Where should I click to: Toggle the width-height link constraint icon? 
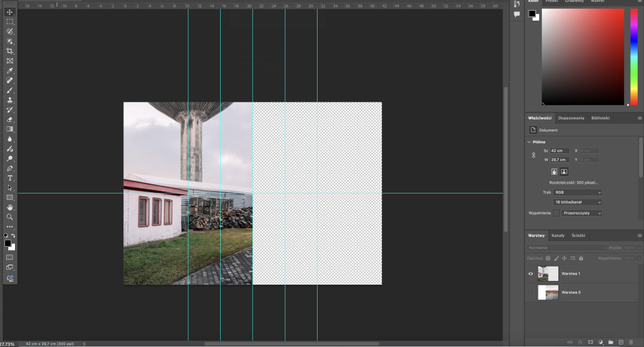click(534, 155)
